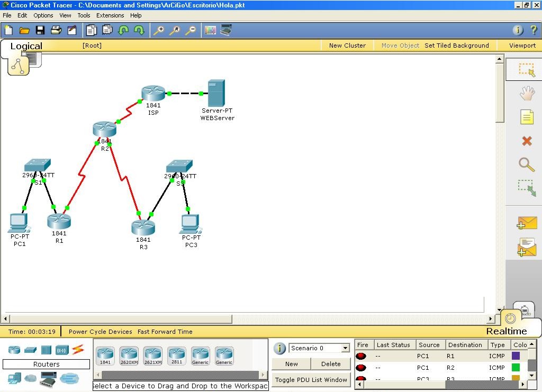The height and width of the screenshot is (392, 542).
Task: Select the Resize Shape tool
Action: tap(527, 188)
